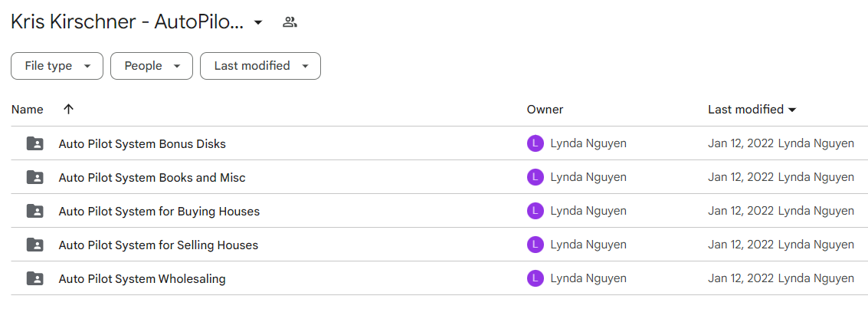
Task: Click owner avatar in Selling Houses row
Action: (x=536, y=245)
